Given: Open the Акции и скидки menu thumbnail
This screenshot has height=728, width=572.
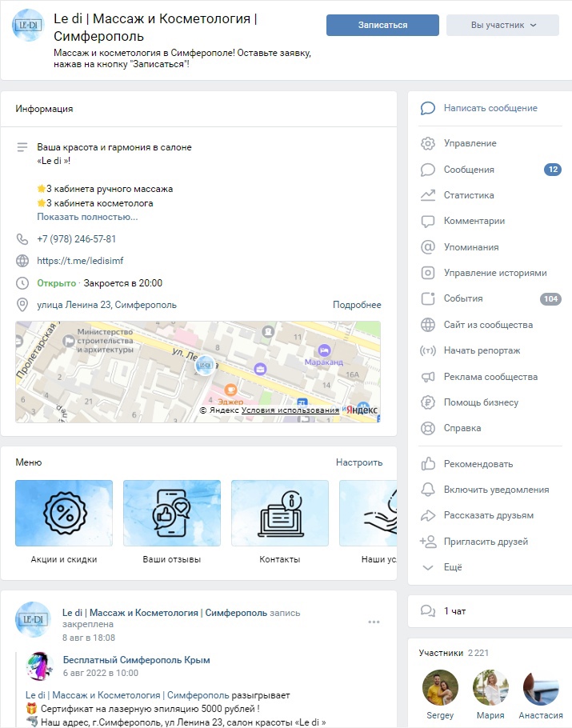Looking at the screenshot, I should tap(64, 513).
